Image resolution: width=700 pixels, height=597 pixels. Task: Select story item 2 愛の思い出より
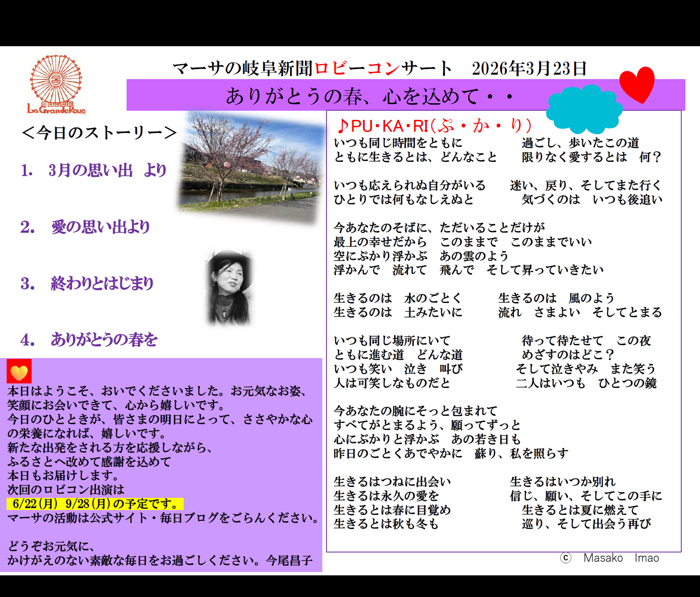click(85, 227)
